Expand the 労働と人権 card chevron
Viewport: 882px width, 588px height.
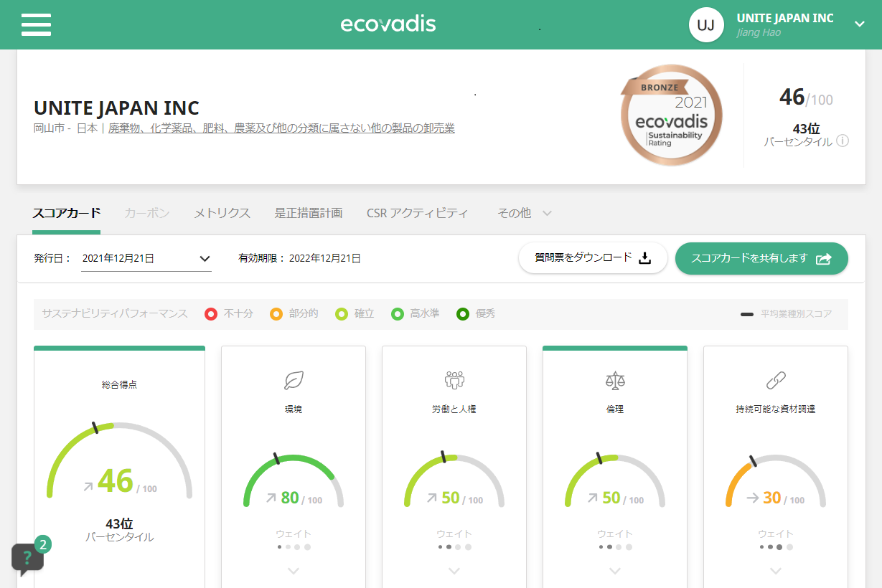[x=454, y=571]
